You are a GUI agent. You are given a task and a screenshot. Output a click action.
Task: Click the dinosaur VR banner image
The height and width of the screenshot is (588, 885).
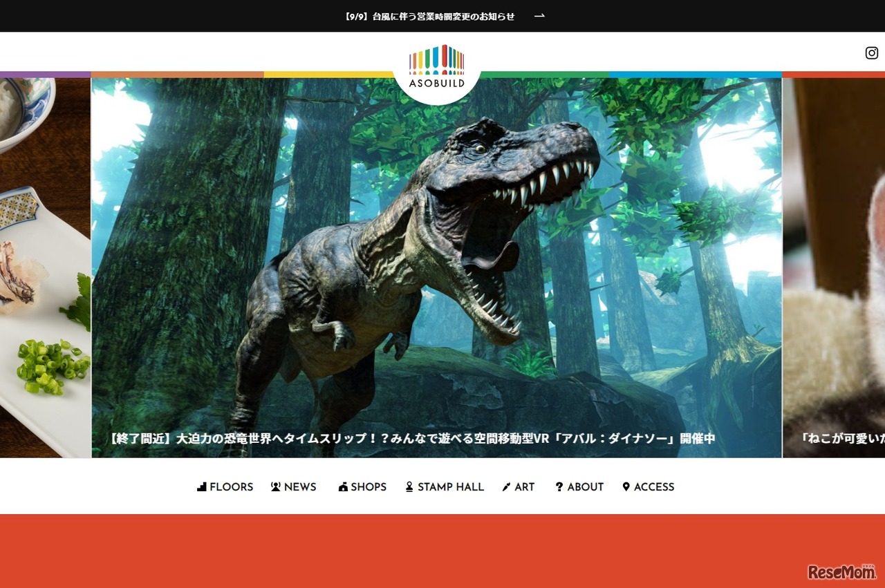pos(436,263)
